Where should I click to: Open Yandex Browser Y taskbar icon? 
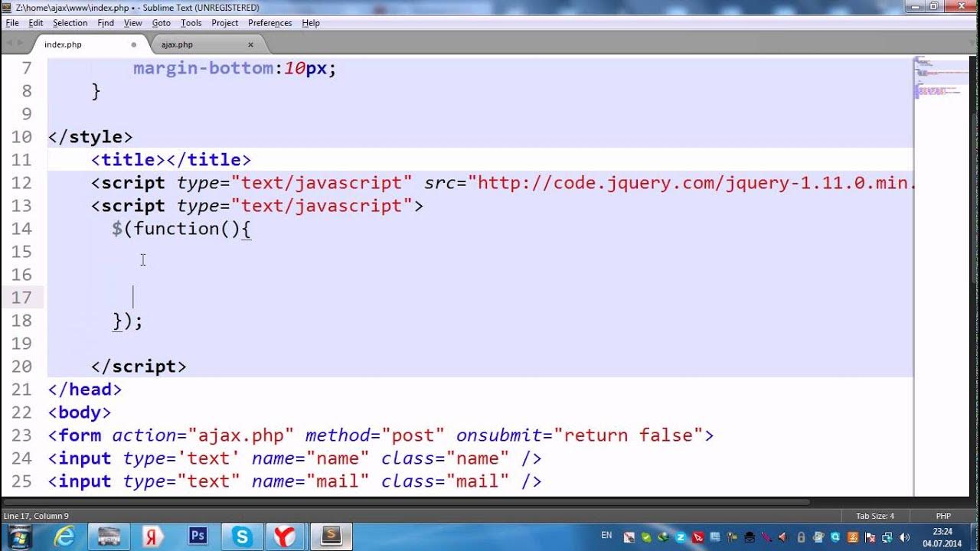tap(285, 536)
